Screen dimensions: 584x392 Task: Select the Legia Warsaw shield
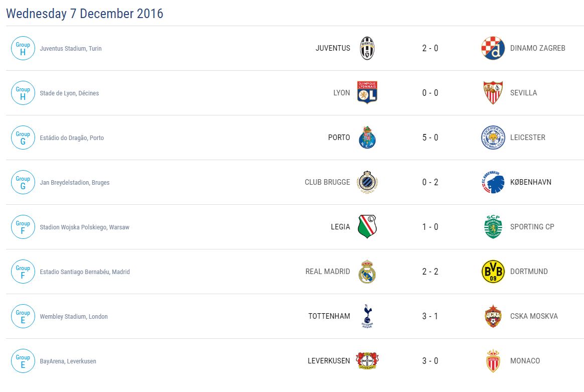[x=367, y=227]
